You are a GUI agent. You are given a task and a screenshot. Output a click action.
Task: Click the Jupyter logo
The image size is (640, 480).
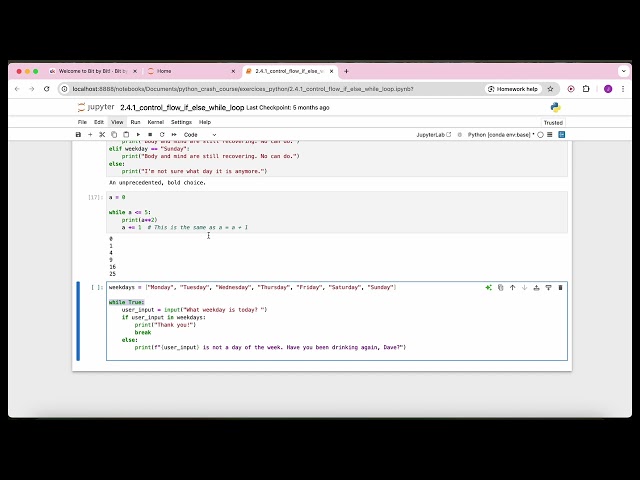[x=96, y=107]
